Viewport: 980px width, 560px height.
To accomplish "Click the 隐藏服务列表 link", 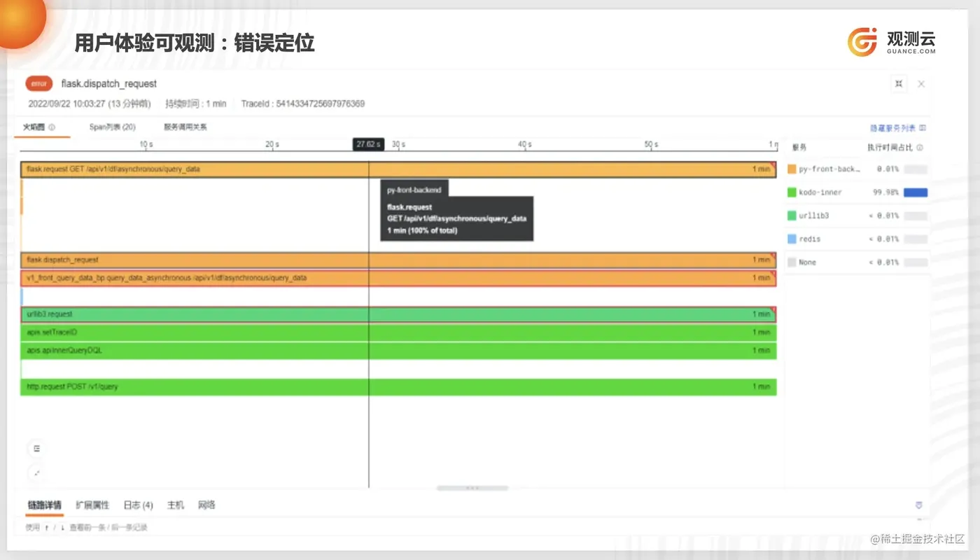I will click(x=892, y=128).
